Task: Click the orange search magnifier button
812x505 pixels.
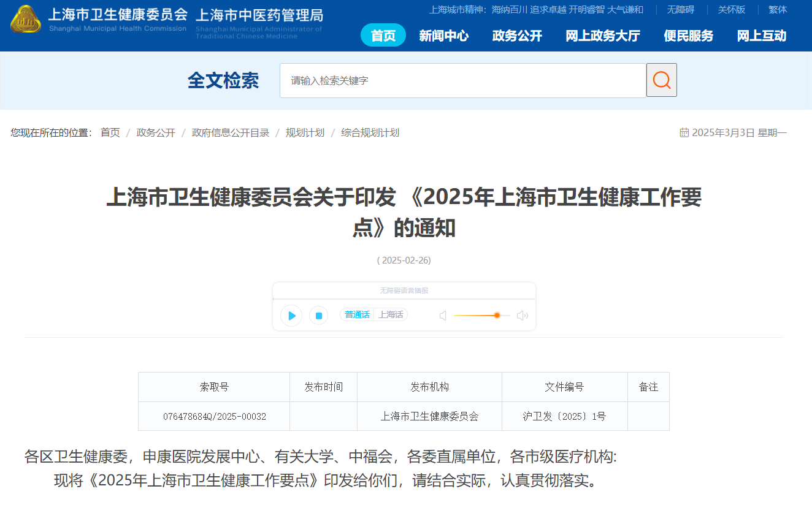Action: (662, 80)
